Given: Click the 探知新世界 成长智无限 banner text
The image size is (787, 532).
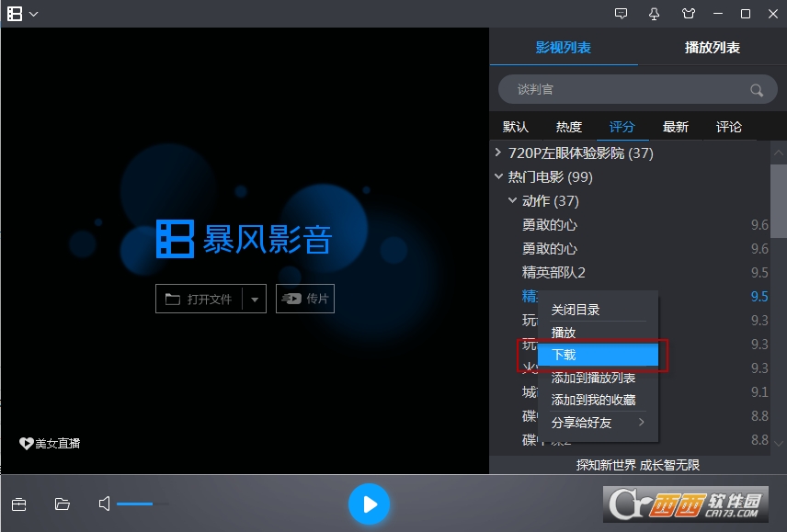Looking at the screenshot, I should point(637,465).
